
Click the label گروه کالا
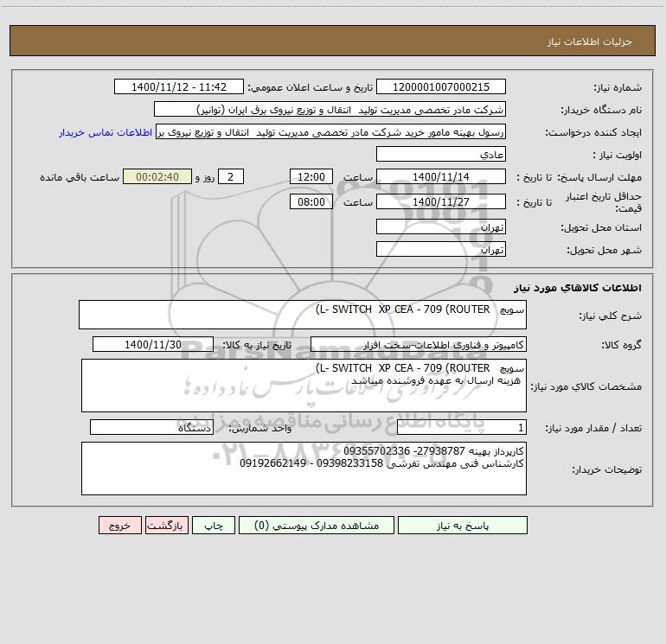(x=621, y=345)
